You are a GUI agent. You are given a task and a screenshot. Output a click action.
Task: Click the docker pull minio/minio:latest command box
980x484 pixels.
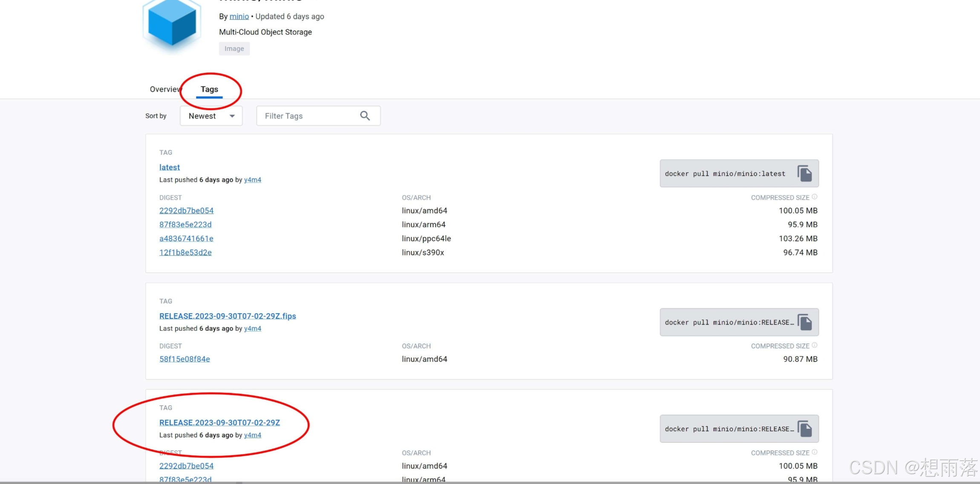point(725,173)
